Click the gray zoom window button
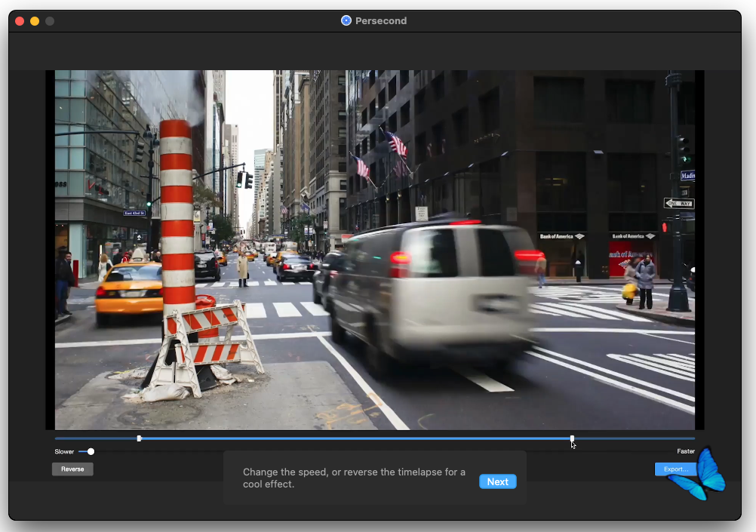 50,21
